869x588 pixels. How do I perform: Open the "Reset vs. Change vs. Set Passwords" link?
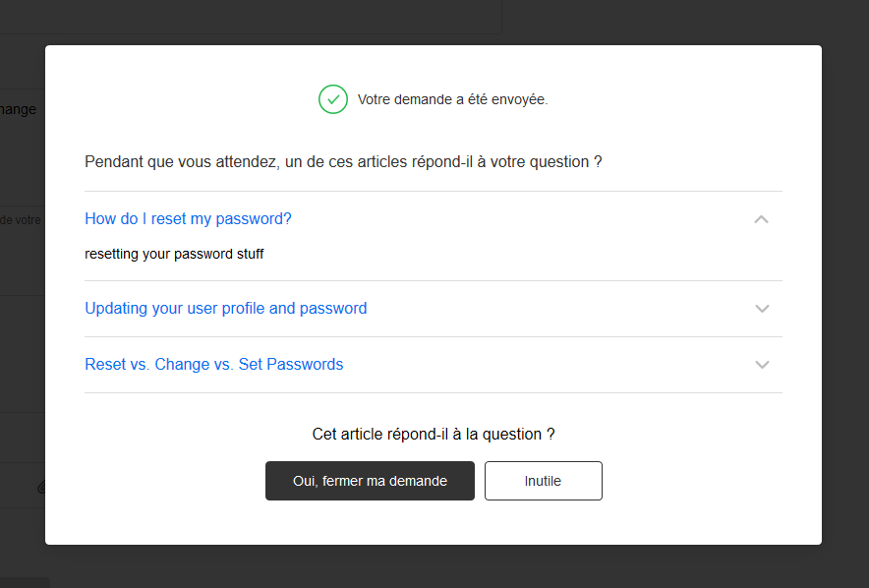(x=213, y=365)
